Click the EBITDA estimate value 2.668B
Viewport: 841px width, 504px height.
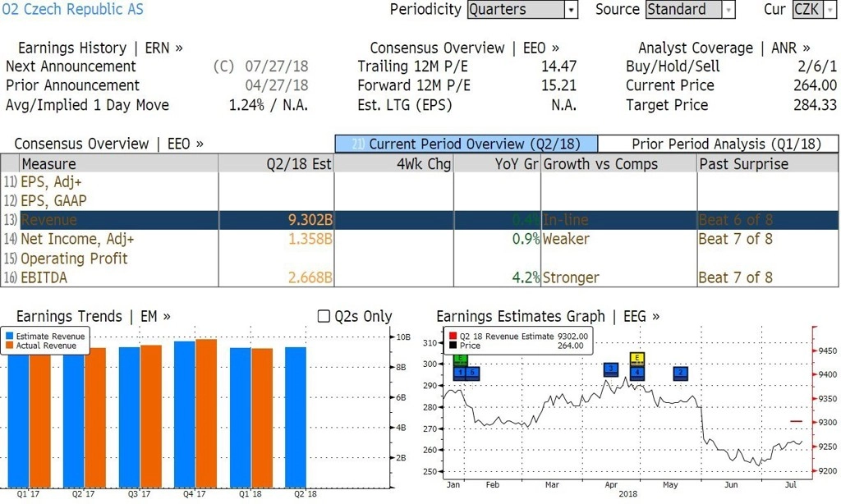(310, 277)
